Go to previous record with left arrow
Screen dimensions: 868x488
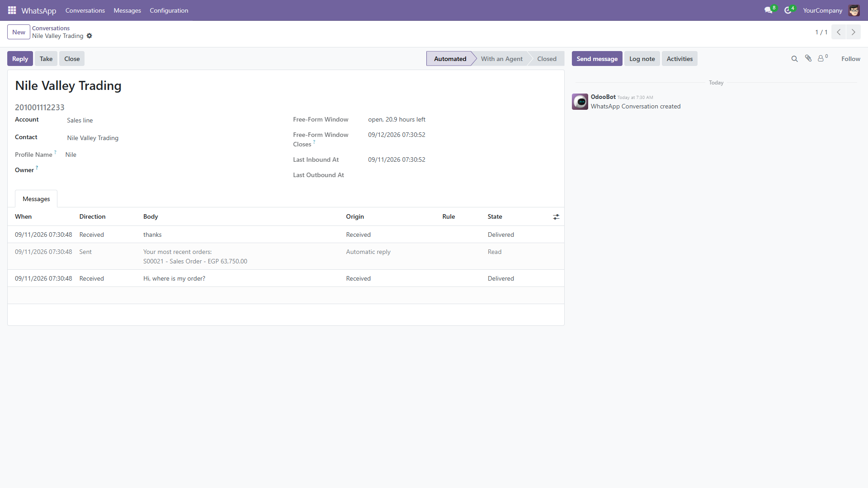click(x=839, y=32)
